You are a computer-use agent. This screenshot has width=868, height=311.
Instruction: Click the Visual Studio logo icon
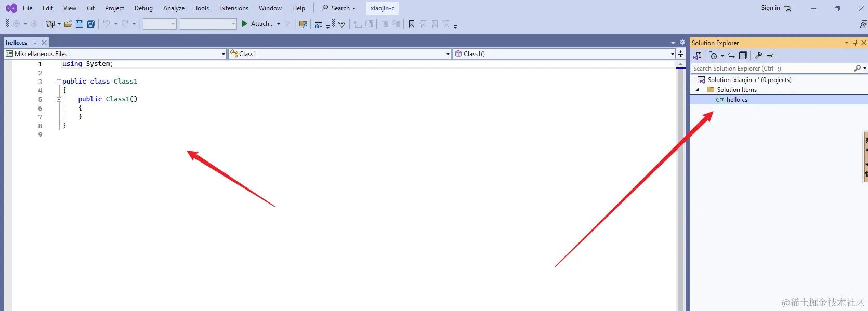pyautogui.click(x=11, y=8)
